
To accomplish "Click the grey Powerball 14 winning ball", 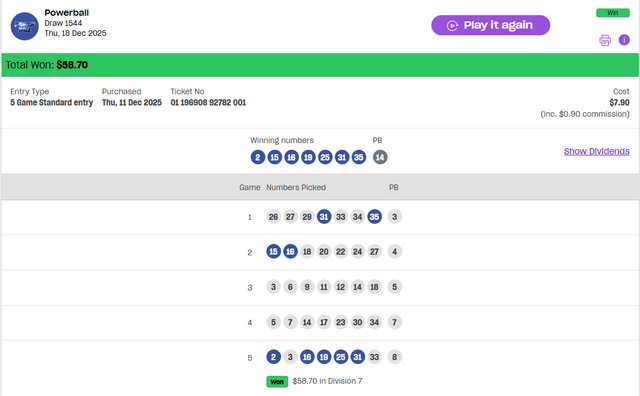I will pyautogui.click(x=380, y=157).
